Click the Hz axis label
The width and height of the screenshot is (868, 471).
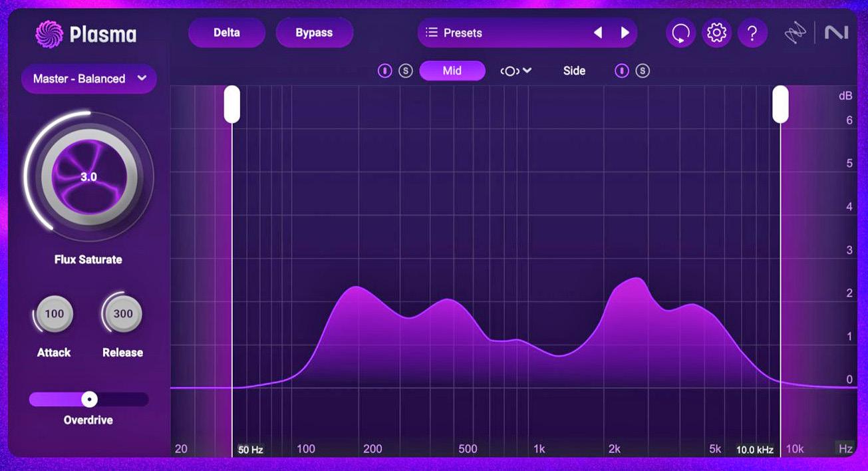click(x=845, y=449)
